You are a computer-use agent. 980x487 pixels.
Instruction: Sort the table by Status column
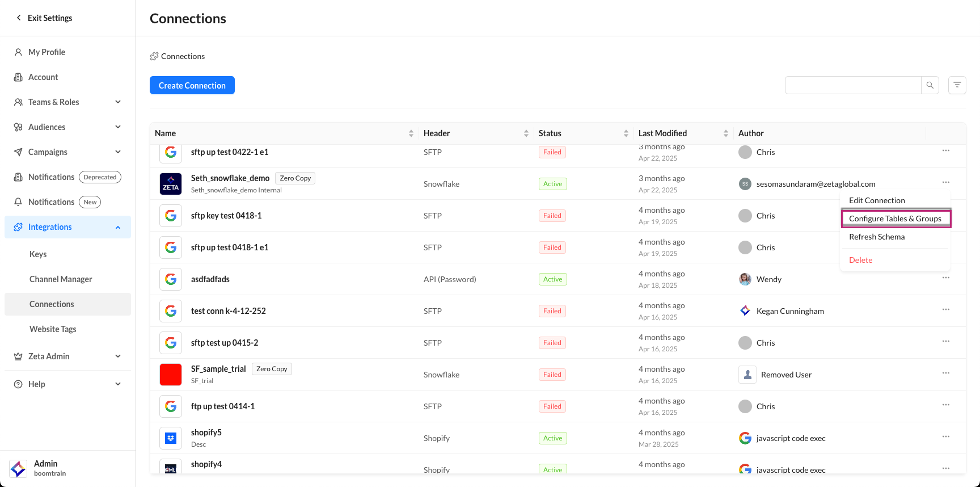coord(626,133)
